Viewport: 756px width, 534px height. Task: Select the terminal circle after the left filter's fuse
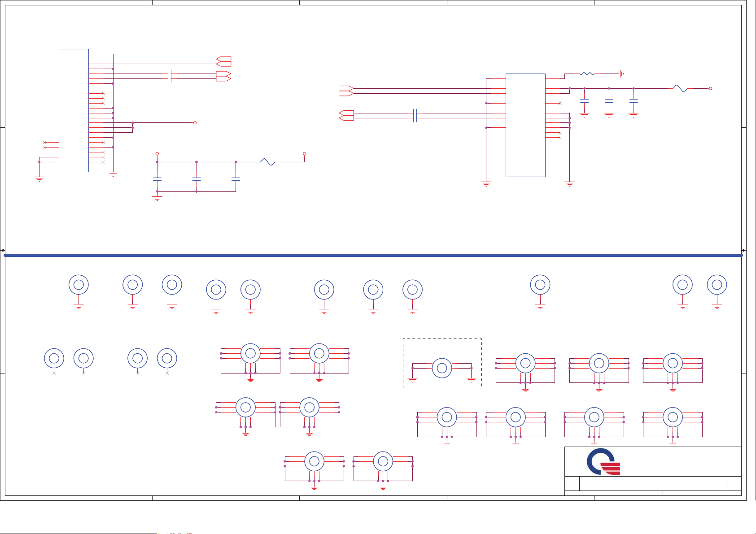[305, 154]
